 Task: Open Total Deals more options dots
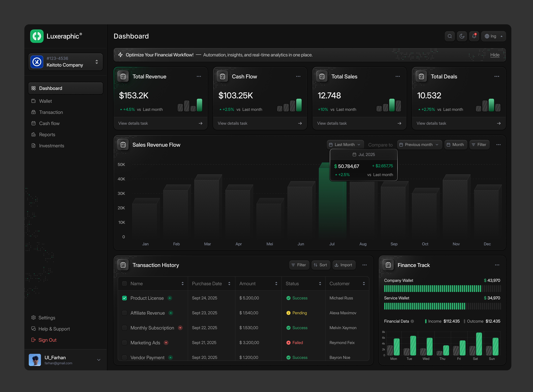pos(497,76)
